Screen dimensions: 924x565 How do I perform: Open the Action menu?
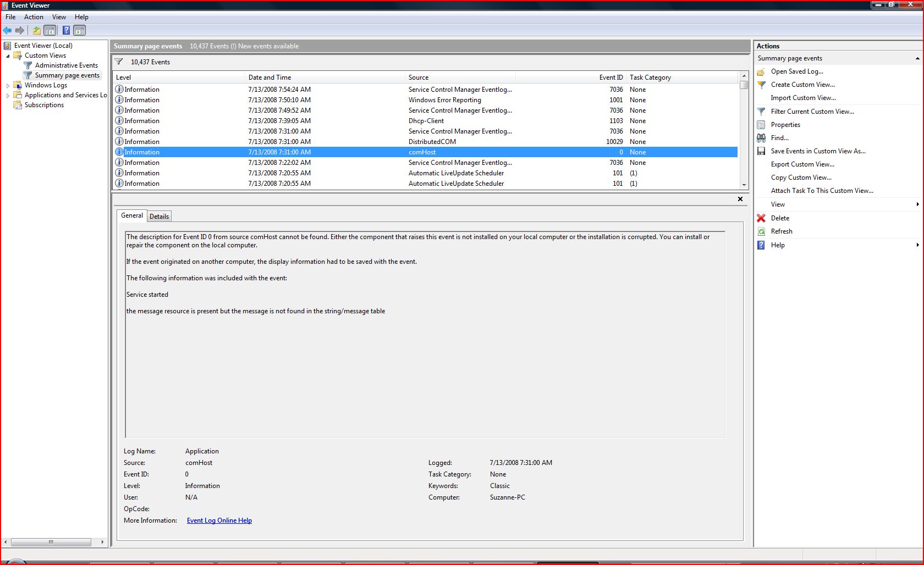click(34, 17)
